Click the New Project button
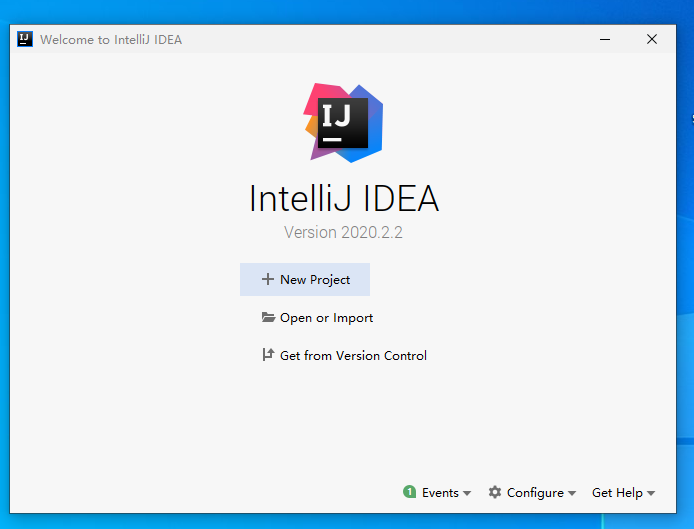Viewport: 694px width, 529px height. [305, 279]
